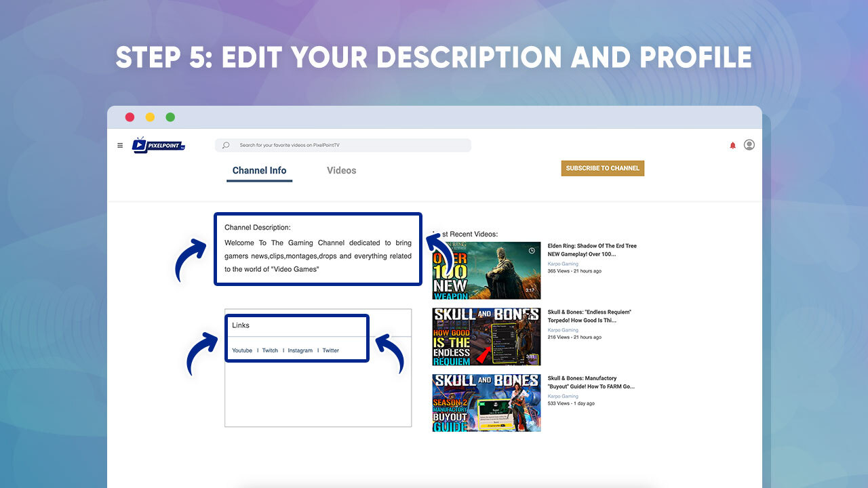868x488 pixels.
Task: Click the green window maximize dot
Action: (170, 117)
